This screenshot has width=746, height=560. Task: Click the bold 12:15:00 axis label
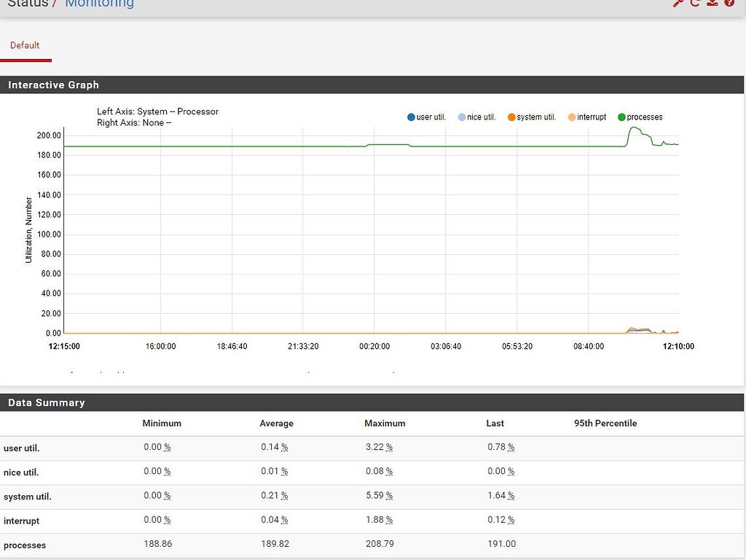coord(64,347)
